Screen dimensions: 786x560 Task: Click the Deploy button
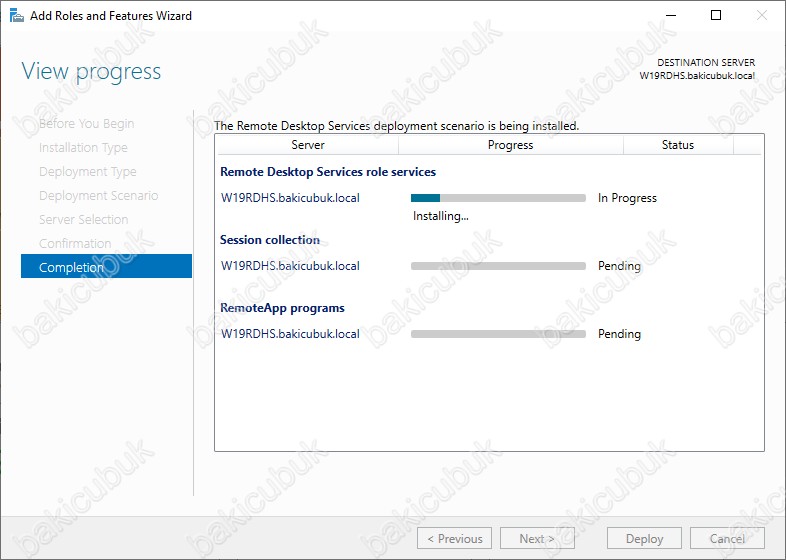pos(644,538)
